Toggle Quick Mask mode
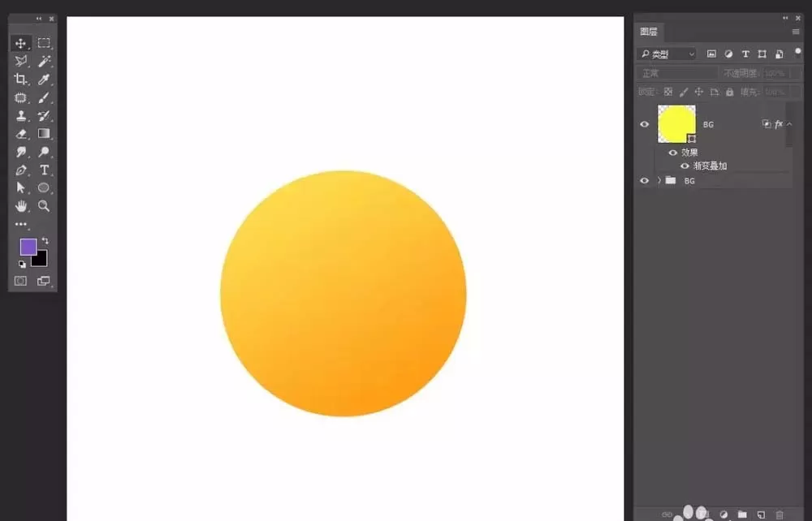This screenshot has width=812, height=521. 21,281
